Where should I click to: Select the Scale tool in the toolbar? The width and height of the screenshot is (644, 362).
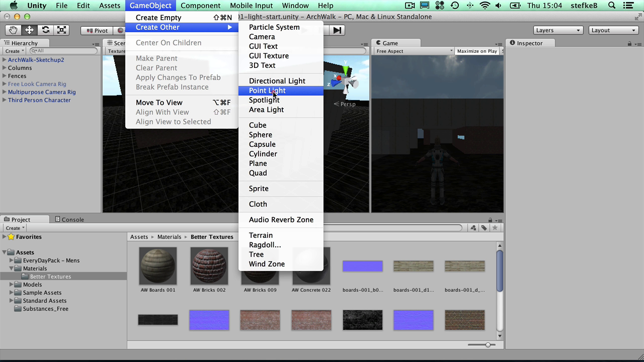click(62, 30)
